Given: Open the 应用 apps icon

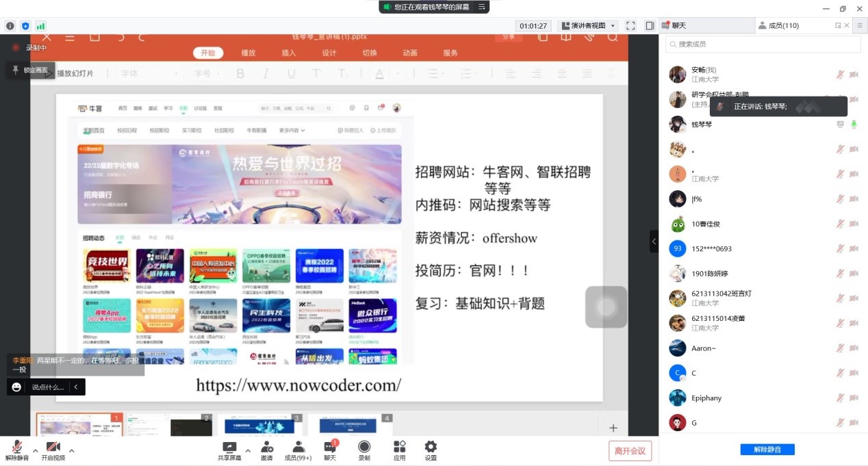Looking at the screenshot, I should 399,447.
